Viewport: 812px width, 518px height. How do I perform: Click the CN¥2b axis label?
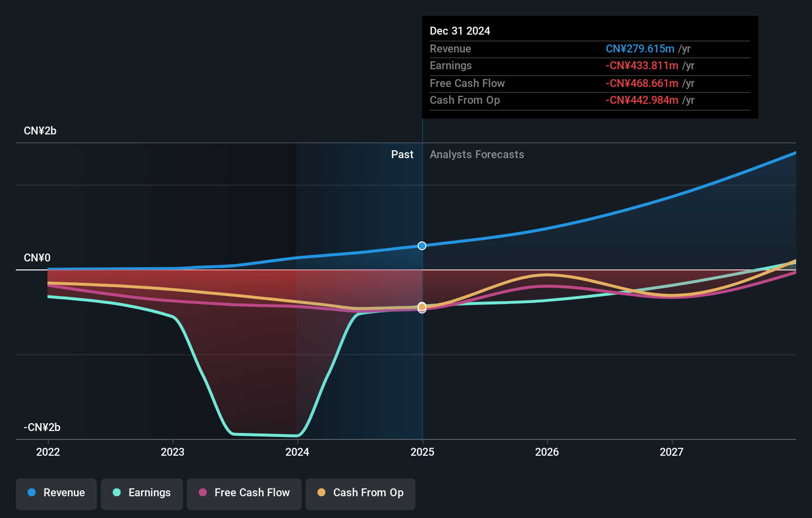[x=40, y=130]
